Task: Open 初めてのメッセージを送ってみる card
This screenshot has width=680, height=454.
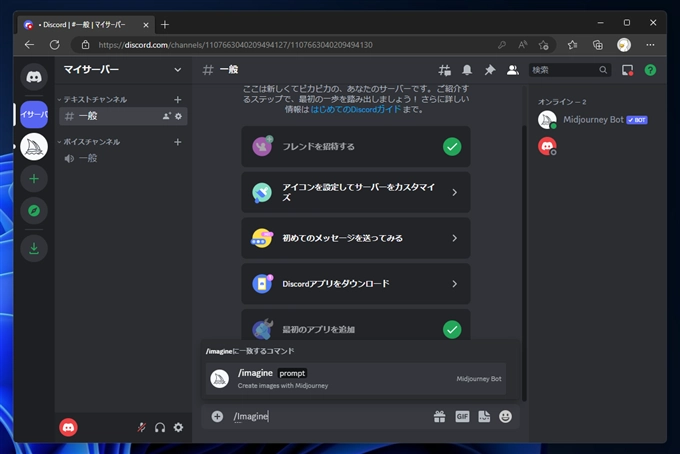Action: pyautogui.click(x=356, y=238)
